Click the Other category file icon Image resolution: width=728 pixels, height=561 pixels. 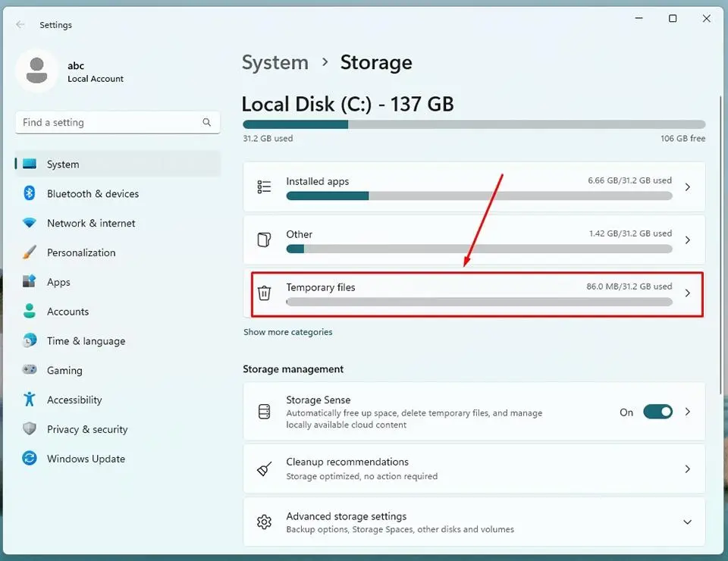click(x=264, y=240)
